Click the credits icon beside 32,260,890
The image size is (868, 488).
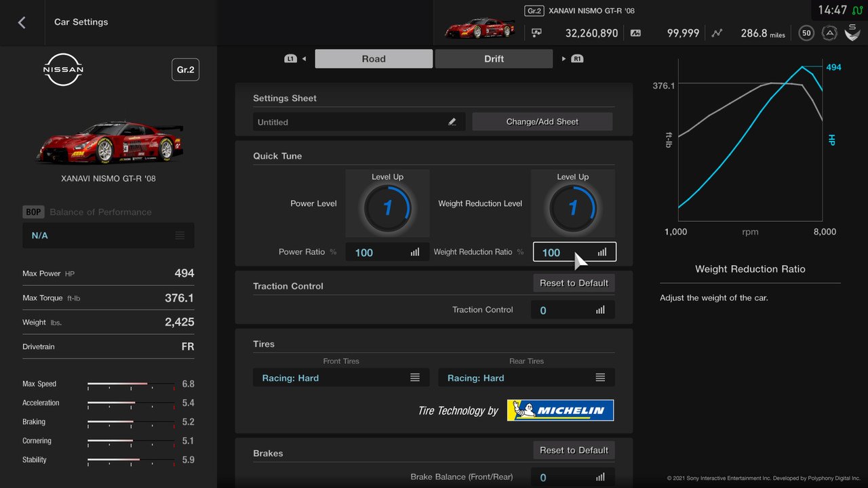[x=537, y=33]
